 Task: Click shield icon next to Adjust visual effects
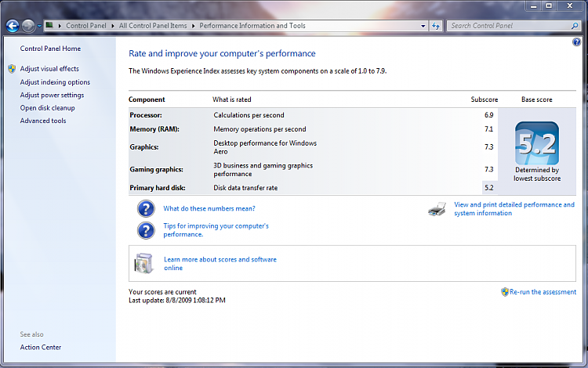coord(12,69)
